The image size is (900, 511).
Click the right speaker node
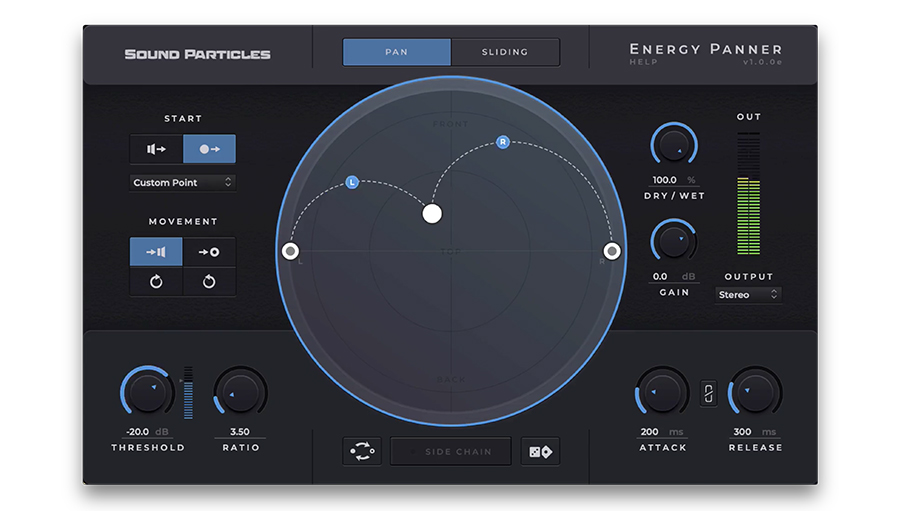612,251
